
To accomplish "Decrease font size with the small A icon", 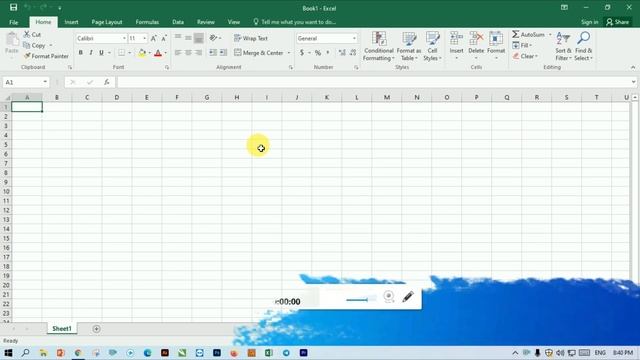I will [x=164, y=38].
